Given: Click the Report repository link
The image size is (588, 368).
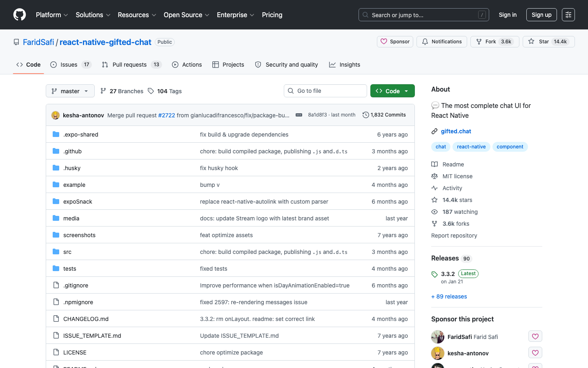Looking at the screenshot, I should coord(454,236).
